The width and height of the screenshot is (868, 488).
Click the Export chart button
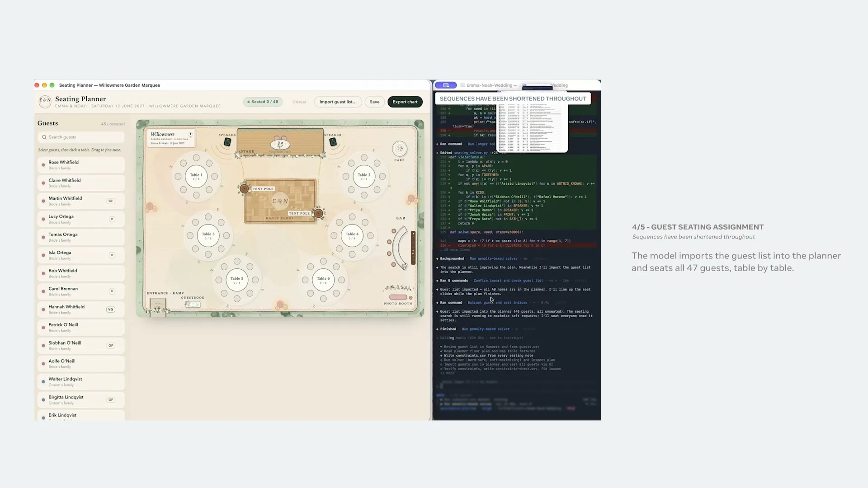(x=405, y=102)
